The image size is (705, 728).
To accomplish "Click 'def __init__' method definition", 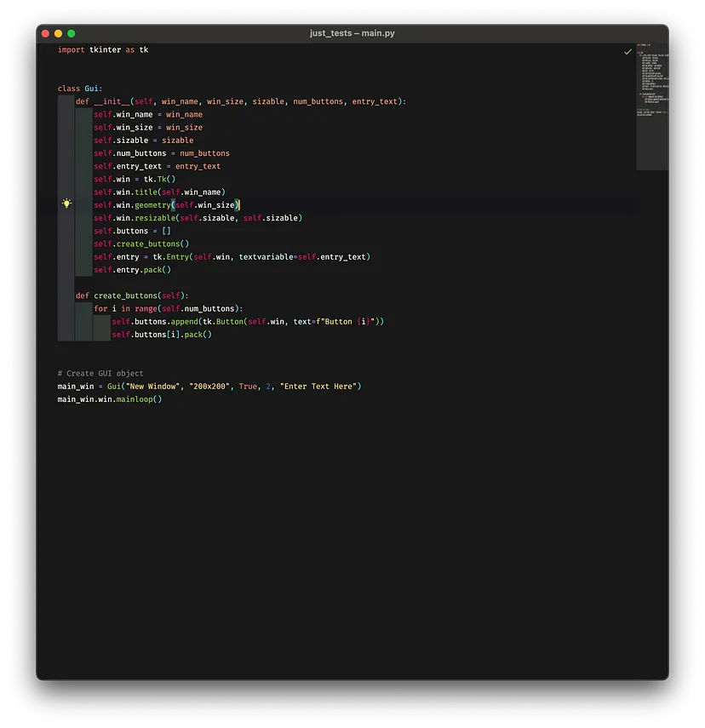I will (241, 101).
